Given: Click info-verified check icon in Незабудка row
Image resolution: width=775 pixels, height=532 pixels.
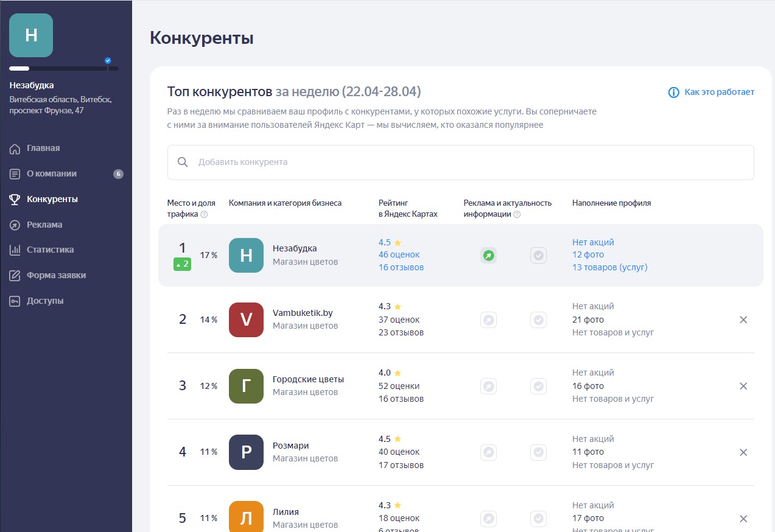Looking at the screenshot, I should (538, 256).
